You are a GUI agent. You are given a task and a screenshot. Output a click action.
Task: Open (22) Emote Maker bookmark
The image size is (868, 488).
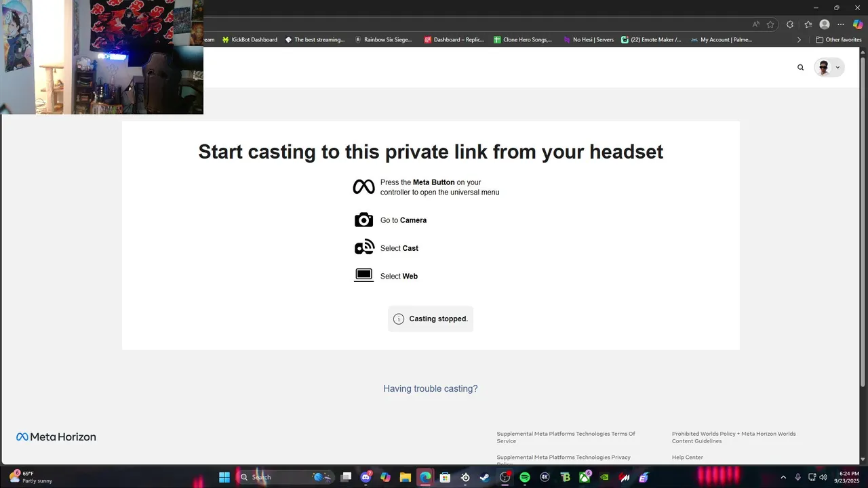click(x=651, y=40)
